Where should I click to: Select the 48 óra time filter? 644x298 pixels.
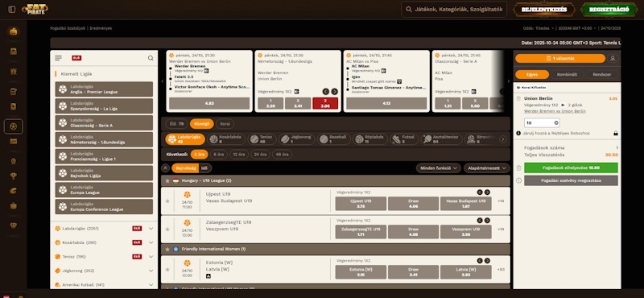282,155
